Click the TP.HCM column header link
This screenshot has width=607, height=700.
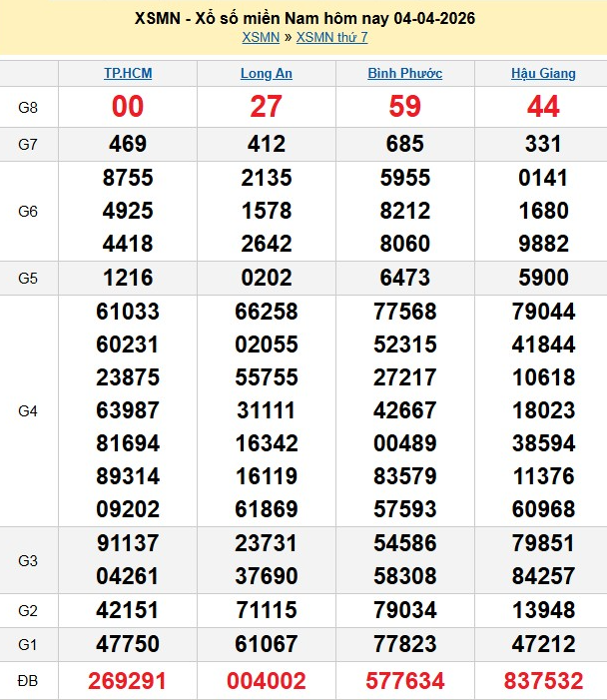pos(128,74)
